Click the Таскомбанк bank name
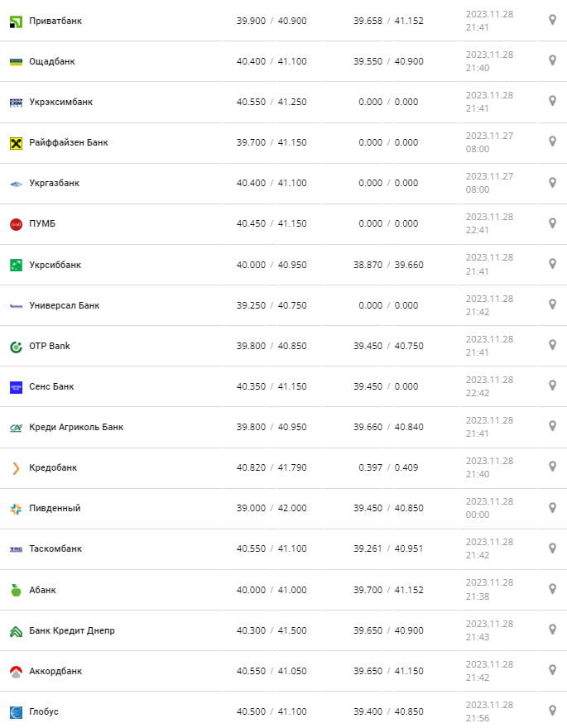The image size is (567, 728). [x=55, y=548]
